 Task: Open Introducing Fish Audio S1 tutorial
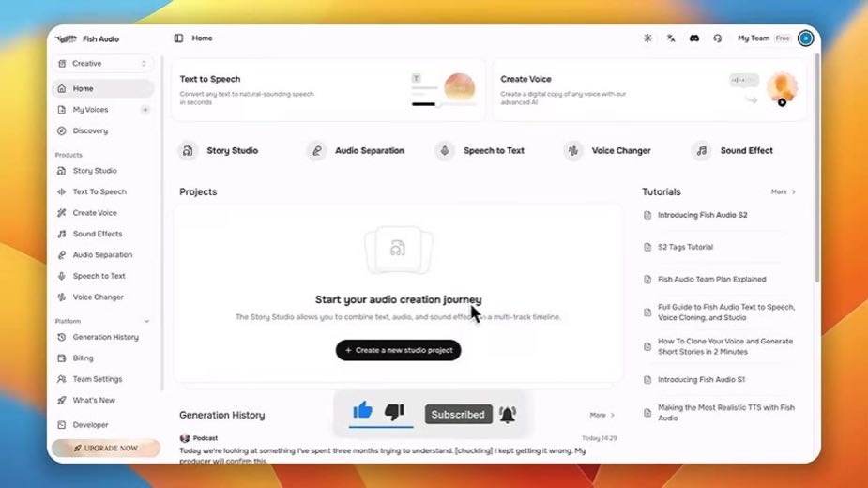[x=701, y=380]
